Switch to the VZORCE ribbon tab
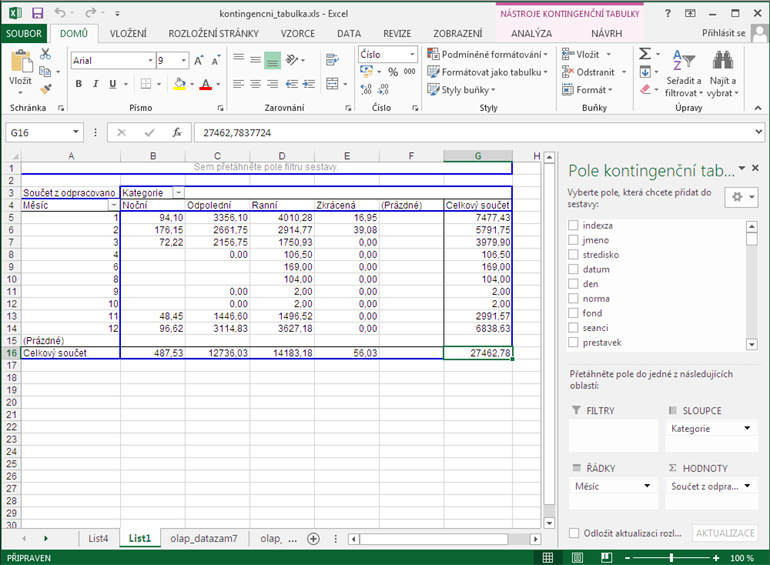Viewport: 770px width, 565px height. point(298,33)
